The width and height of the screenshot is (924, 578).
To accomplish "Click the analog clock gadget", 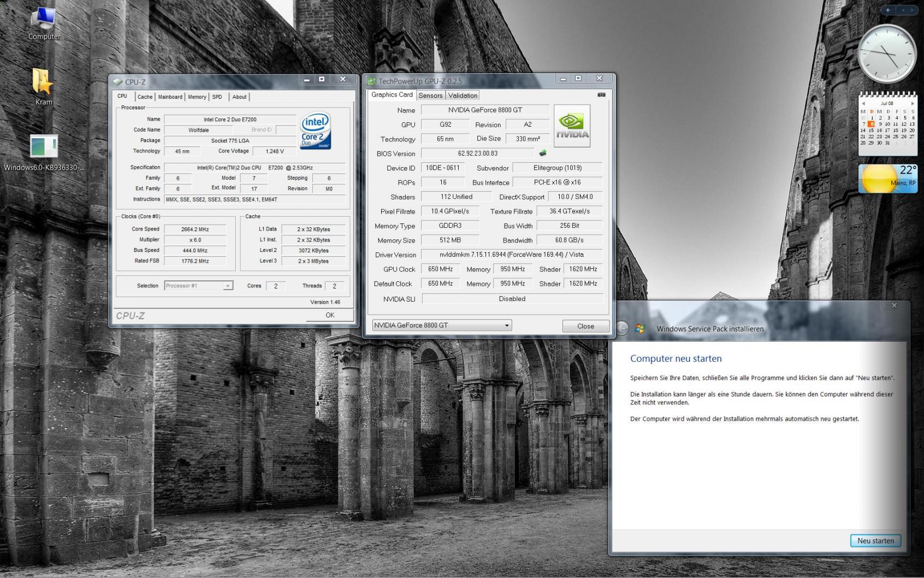I will click(887, 54).
